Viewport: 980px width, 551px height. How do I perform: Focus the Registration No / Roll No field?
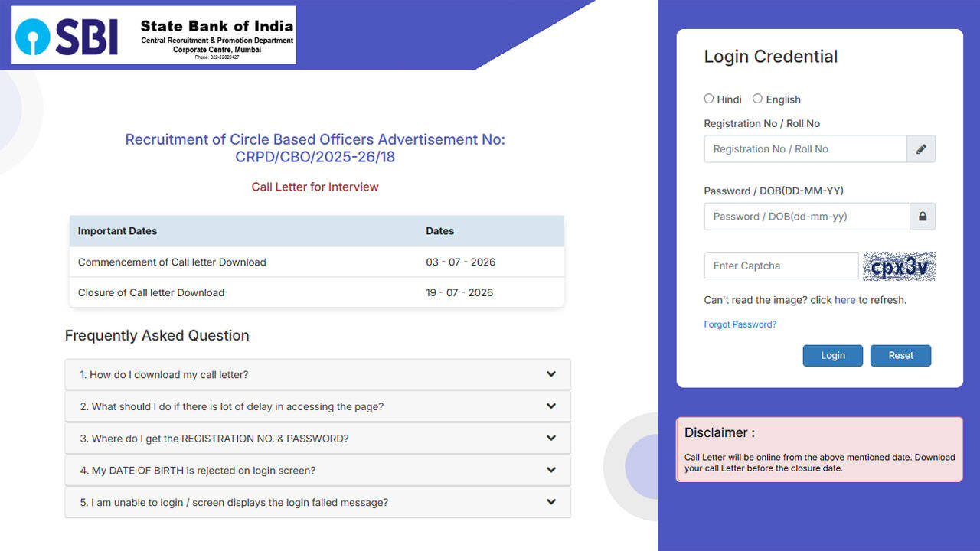[805, 149]
